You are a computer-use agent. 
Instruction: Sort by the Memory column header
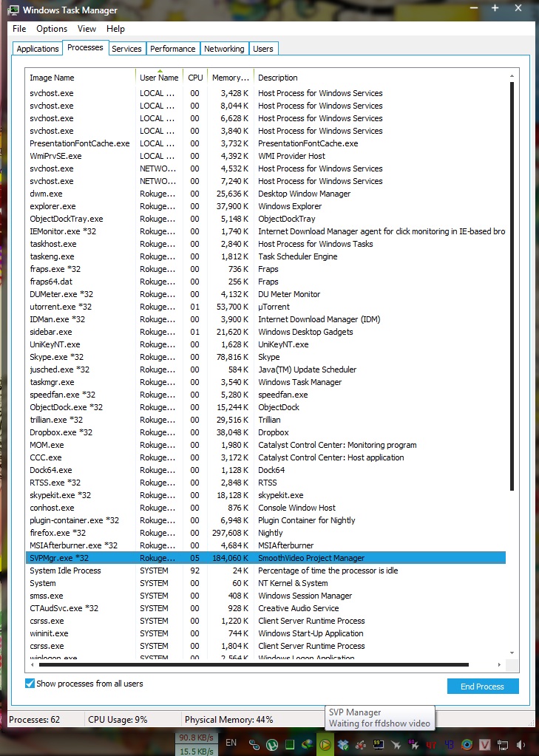point(230,78)
